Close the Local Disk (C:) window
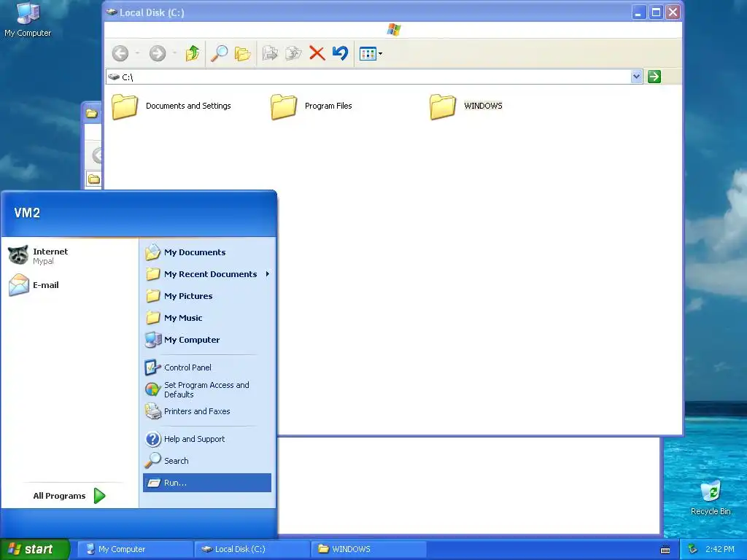The image size is (747, 560). (673, 12)
